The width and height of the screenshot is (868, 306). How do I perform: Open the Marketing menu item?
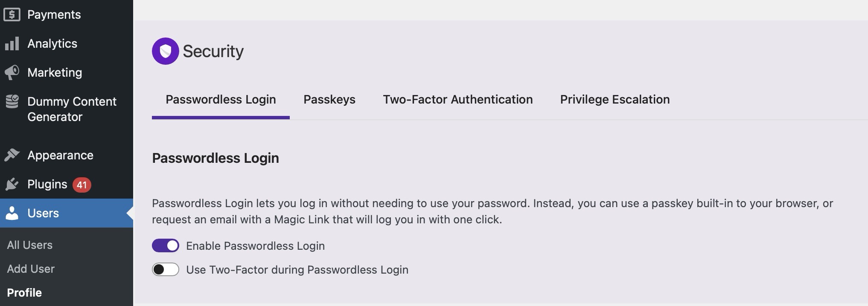(55, 72)
